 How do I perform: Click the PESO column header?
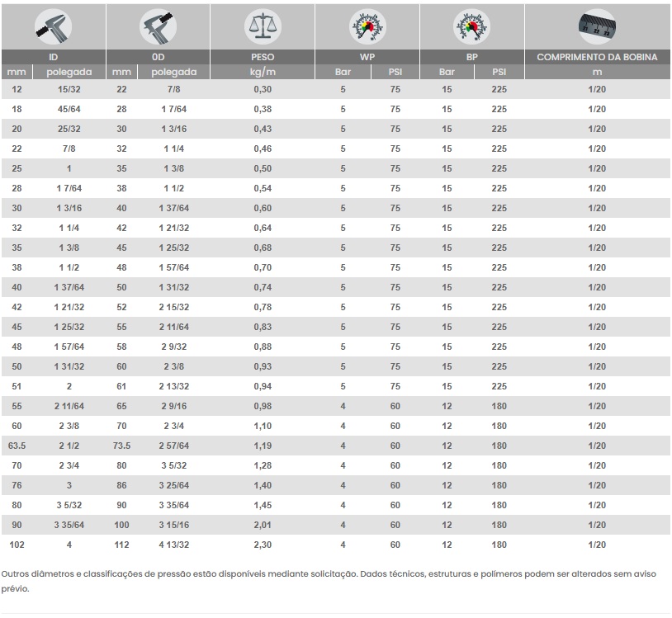click(263, 57)
